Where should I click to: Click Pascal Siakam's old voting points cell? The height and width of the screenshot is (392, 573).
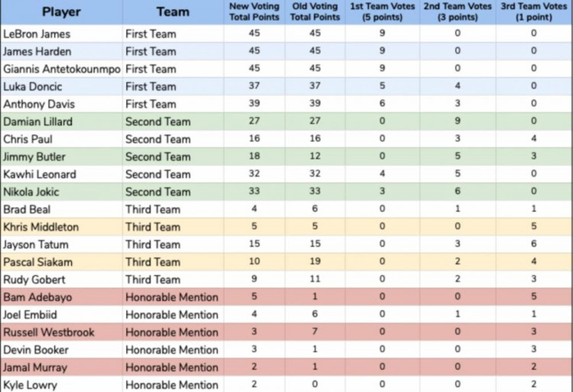point(314,263)
